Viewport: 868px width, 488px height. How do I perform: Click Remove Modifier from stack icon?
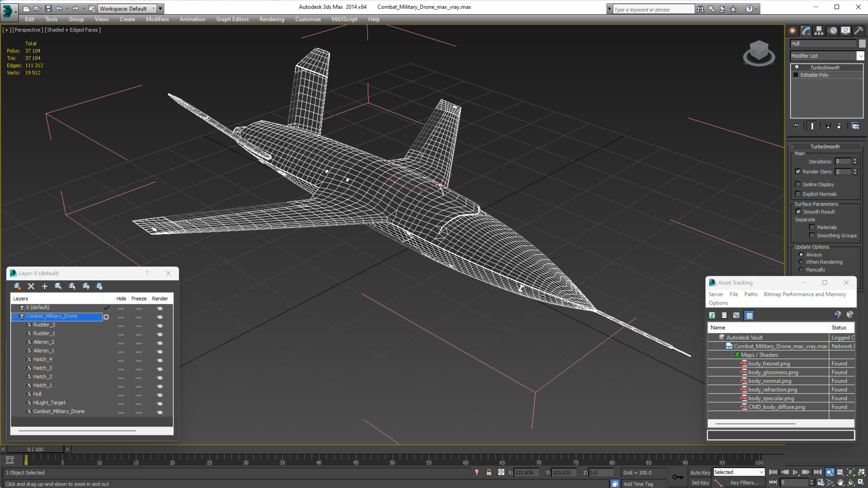(839, 126)
